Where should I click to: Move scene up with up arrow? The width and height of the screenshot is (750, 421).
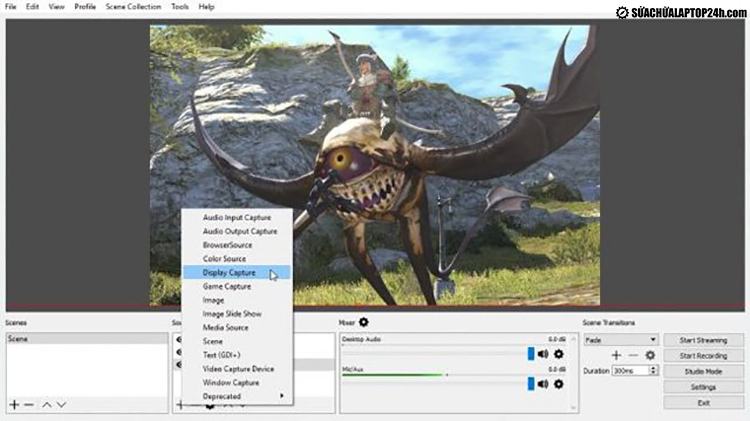[46, 405]
